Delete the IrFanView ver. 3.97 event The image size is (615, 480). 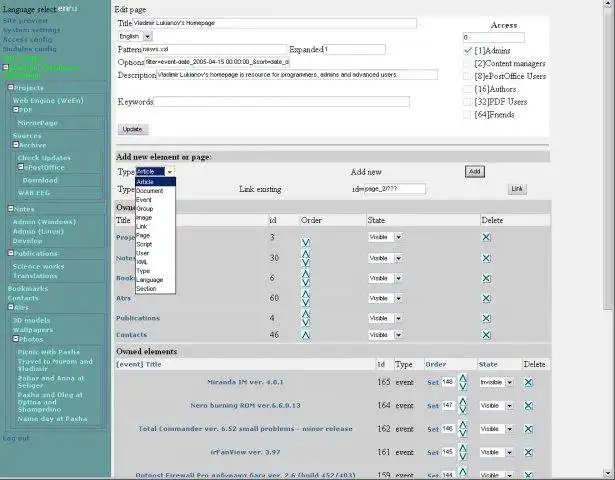[528, 453]
